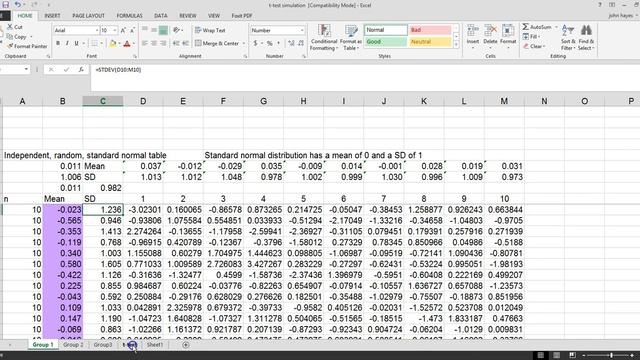Open the Conditional Formatting menu
The image size is (640, 360).
(x=324, y=38)
